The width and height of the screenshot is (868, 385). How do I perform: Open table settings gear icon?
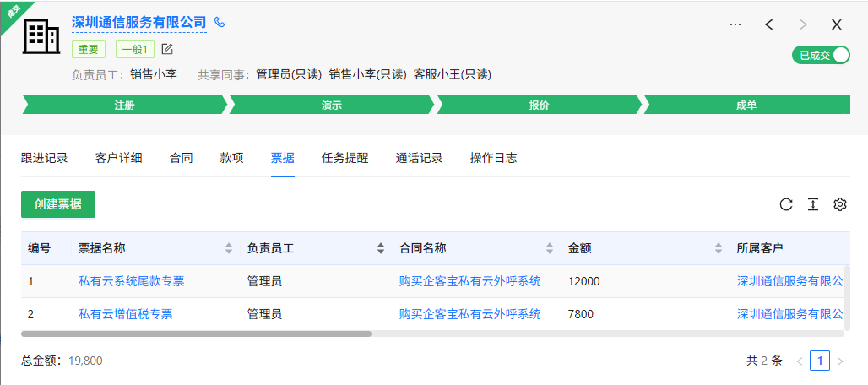tap(839, 204)
